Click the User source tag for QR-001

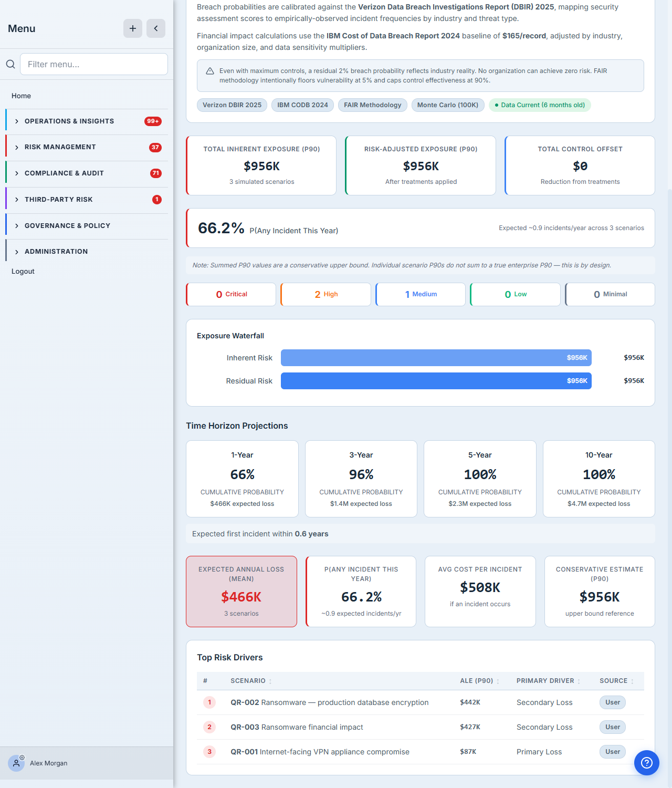(x=613, y=752)
